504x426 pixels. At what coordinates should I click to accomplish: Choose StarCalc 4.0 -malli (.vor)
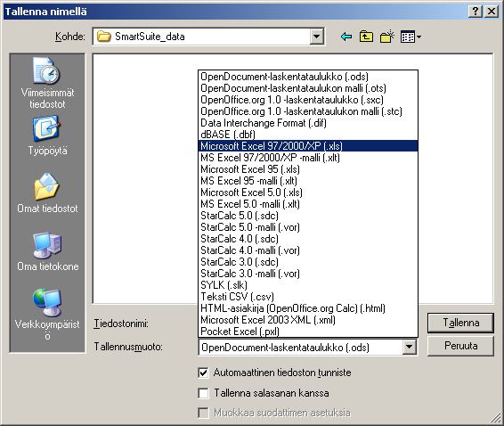(308, 250)
